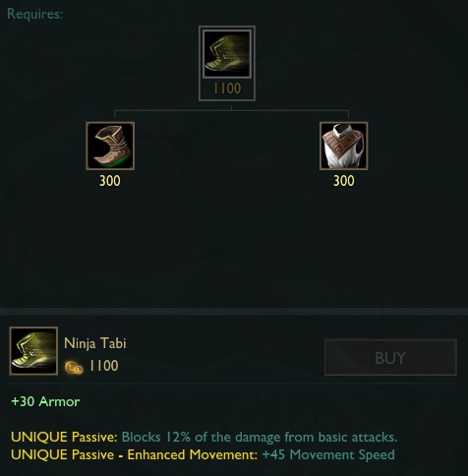Click Ninja Tabi icon in the details panel

click(33, 350)
